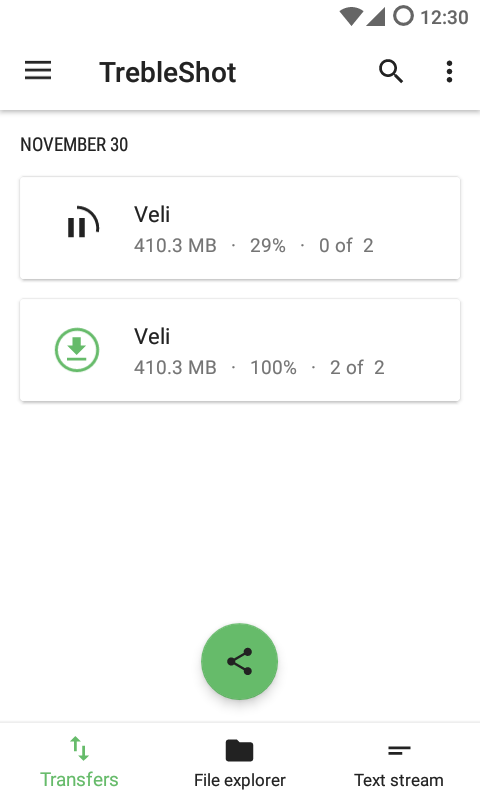Tap the Transfers arrows icon

80,748
